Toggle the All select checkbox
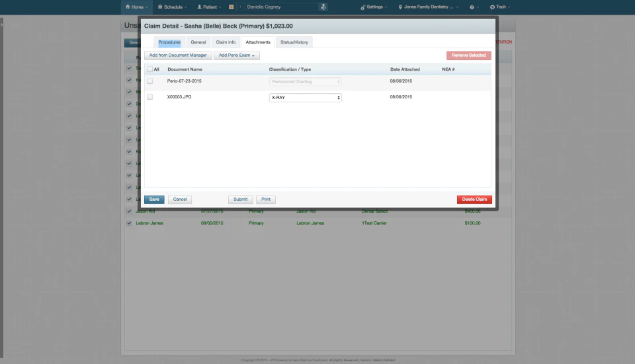 (x=150, y=69)
